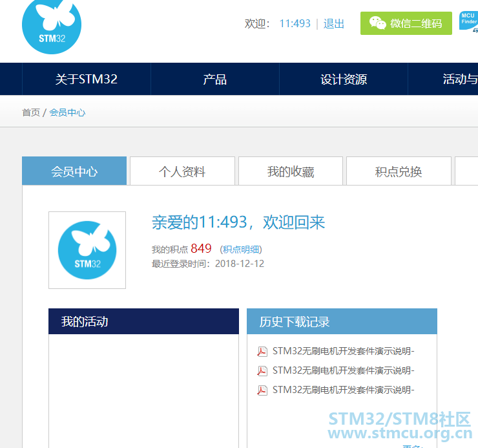
Task: Click the greeting 亲爱的11:493，欢迎回来
Action: point(238,222)
